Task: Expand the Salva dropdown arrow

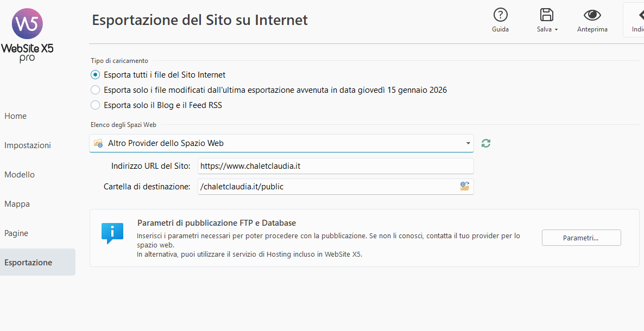Action: (x=556, y=30)
